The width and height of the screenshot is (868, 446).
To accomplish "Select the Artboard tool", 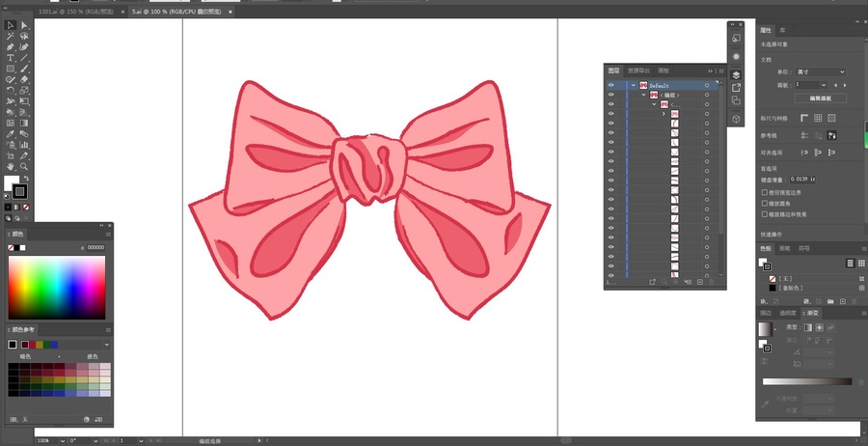I will click(x=11, y=155).
